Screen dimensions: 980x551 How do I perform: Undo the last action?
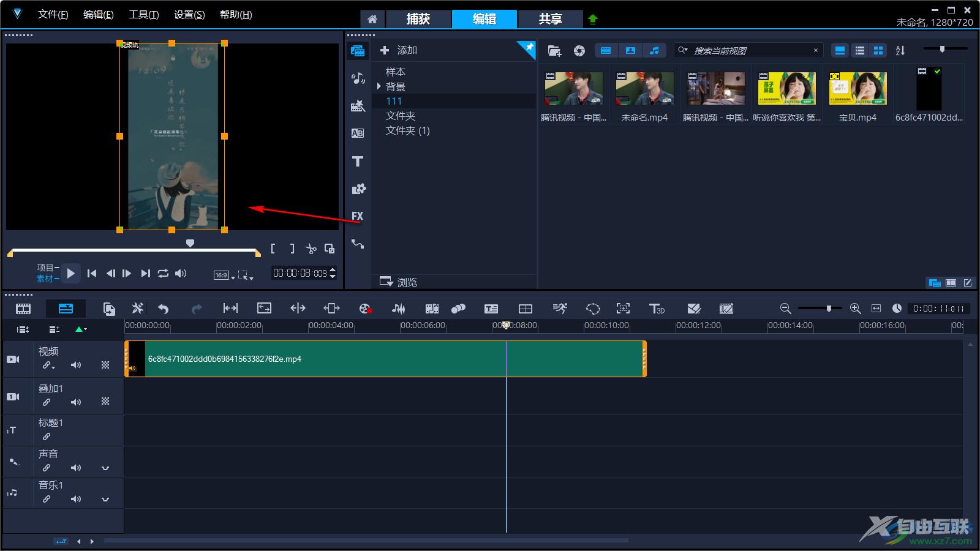pyautogui.click(x=163, y=309)
